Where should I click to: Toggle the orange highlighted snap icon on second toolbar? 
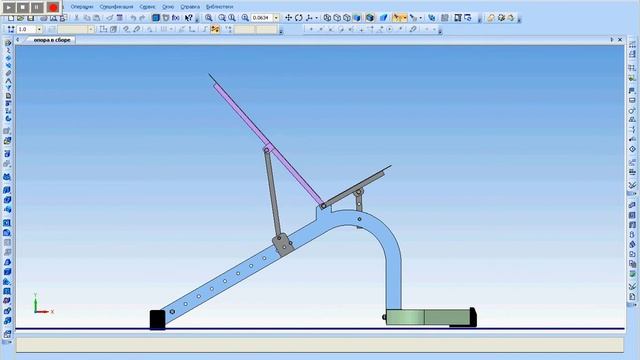(215, 29)
